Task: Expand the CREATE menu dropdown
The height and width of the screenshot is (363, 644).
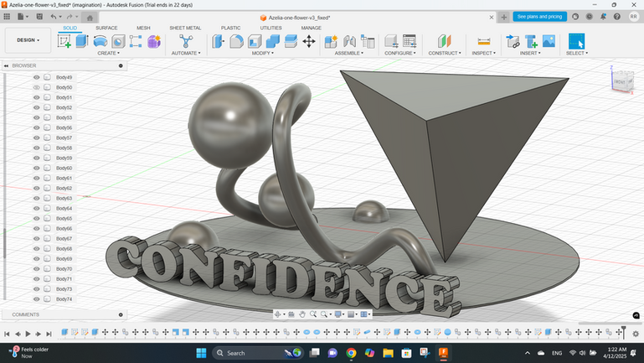Action: [108, 53]
